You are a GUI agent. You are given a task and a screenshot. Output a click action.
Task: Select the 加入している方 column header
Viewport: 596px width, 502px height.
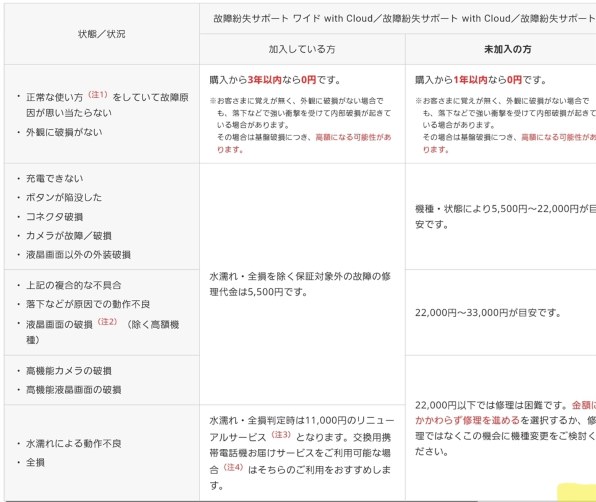pyautogui.click(x=302, y=49)
